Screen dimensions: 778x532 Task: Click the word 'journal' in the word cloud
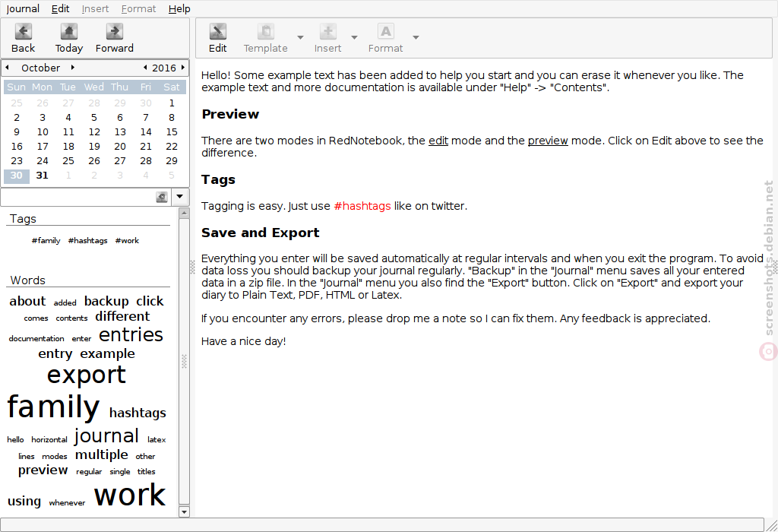coord(106,436)
